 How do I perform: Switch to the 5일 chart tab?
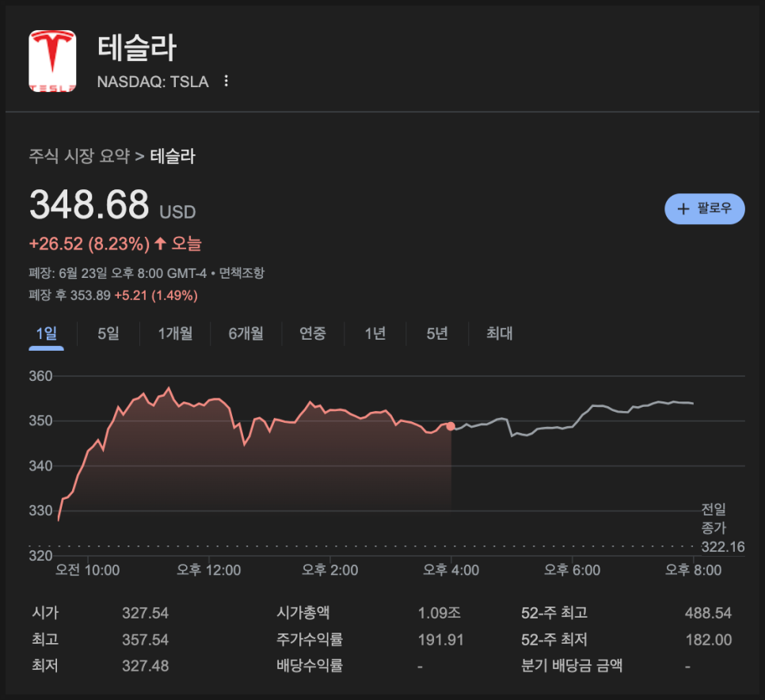108,333
